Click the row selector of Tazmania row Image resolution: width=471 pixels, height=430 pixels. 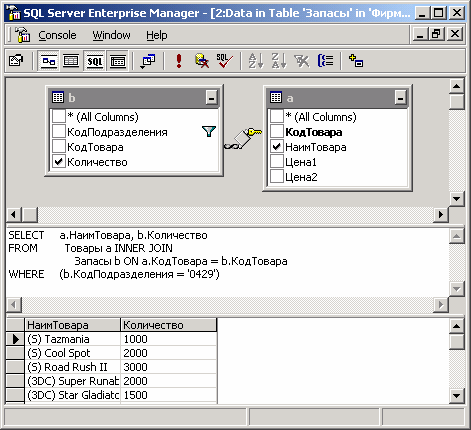click(15, 339)
